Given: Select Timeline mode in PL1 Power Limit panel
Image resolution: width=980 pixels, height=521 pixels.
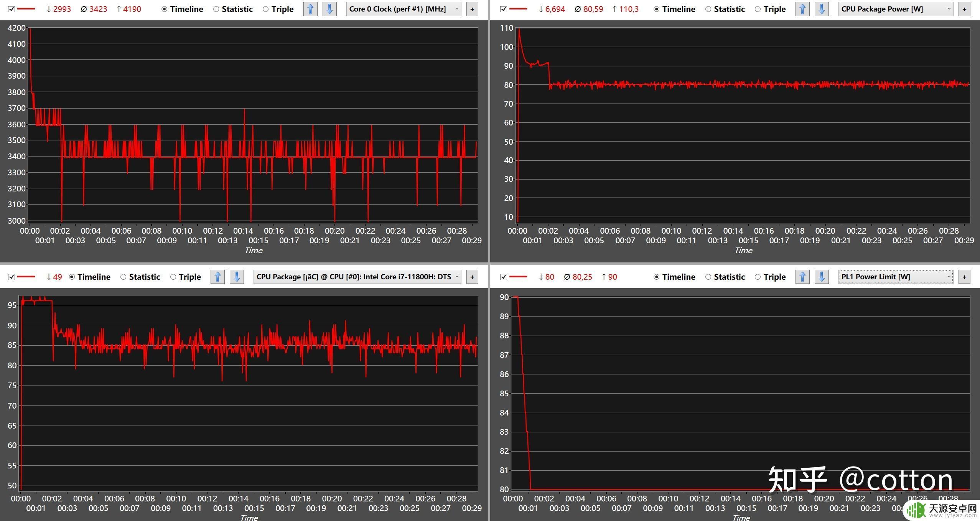Looking at the screenshot, I should click(x=674, y=277).
